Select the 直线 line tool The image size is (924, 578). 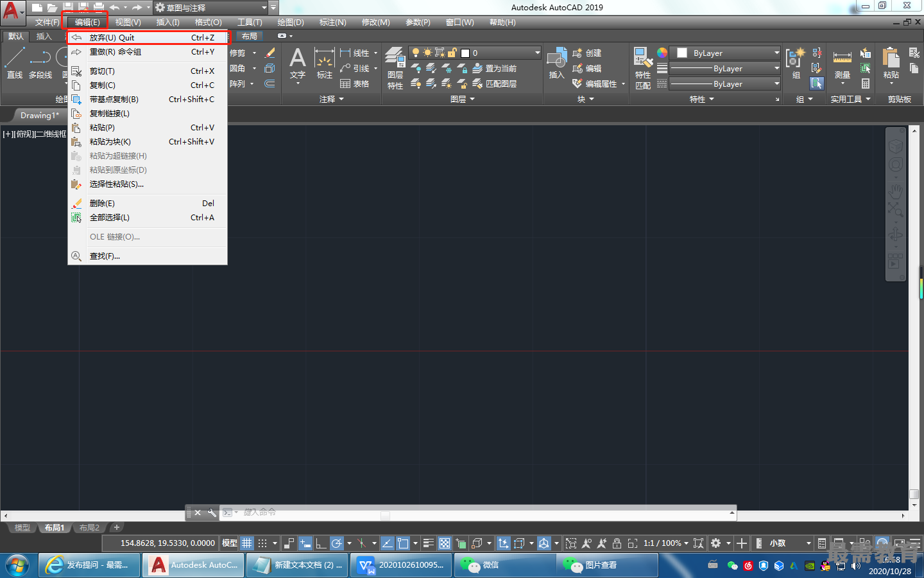click(15, 63)
